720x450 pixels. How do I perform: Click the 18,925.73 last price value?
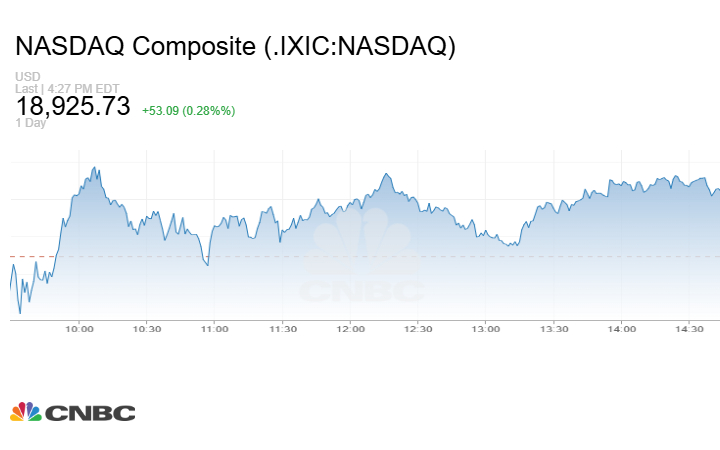[x=73, y=106]
